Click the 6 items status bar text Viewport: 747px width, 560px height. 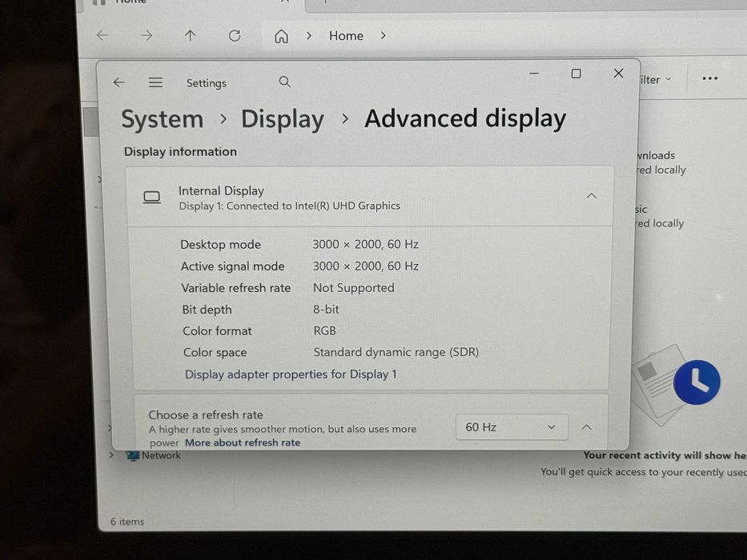coord(127,522)
